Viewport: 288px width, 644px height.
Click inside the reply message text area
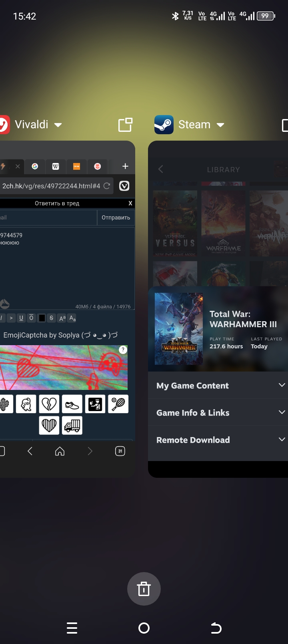67,268
